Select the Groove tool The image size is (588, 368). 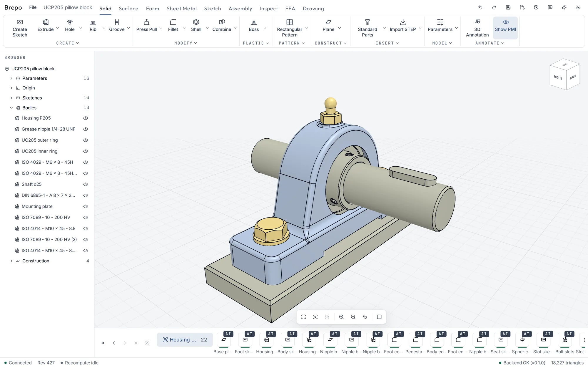(x=117, y=26)
